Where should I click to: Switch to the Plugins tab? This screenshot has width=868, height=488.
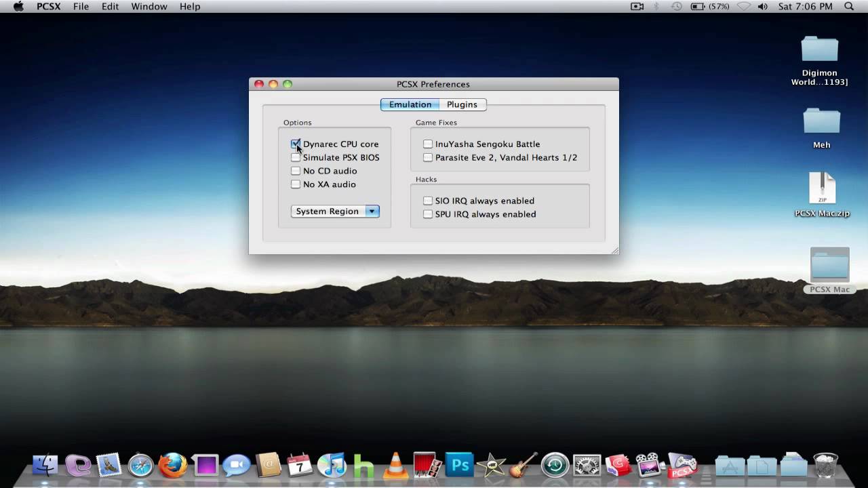(x=462, y=104)
